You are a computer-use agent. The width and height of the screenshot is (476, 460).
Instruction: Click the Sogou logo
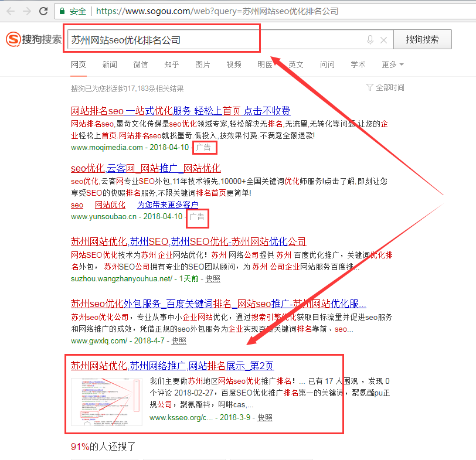pyautogui.click(x=33, y=39)
